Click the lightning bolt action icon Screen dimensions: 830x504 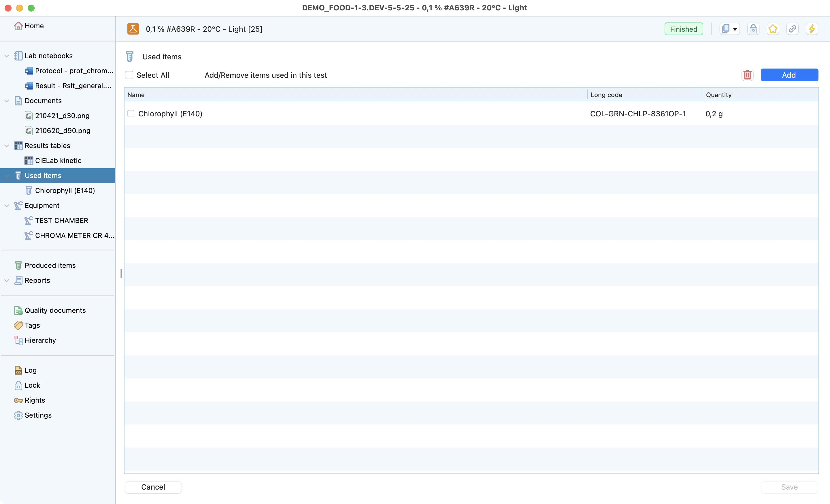click(812, 29)
